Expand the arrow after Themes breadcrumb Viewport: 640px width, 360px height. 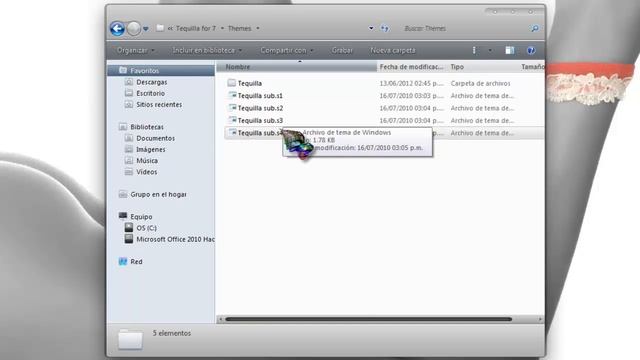click(258, 29)
